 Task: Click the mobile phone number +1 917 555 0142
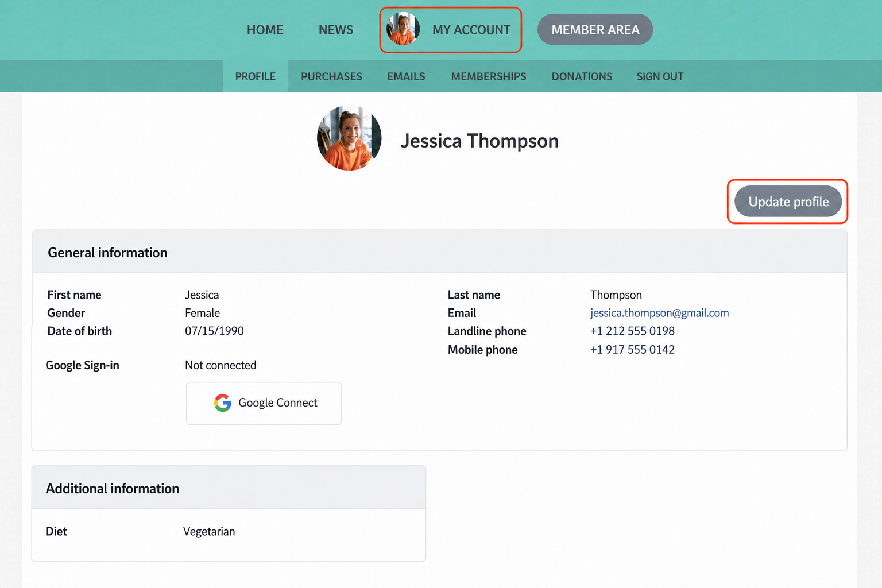tap(632, 350)
